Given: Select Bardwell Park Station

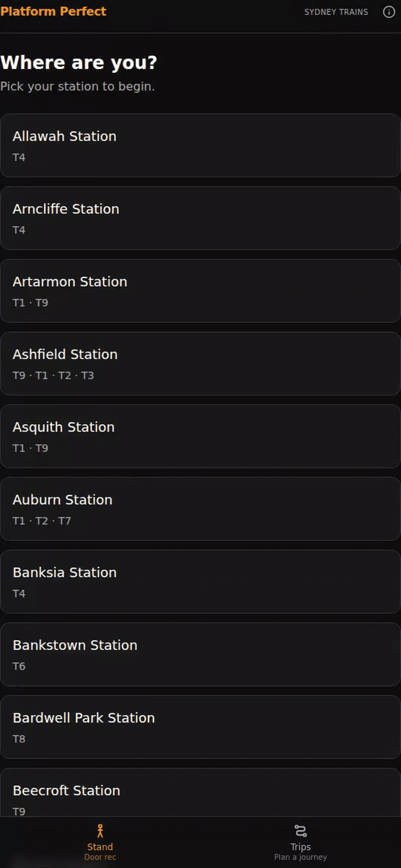Looking at the screenshot, I should pyautogui.click(x=200, y=726).
